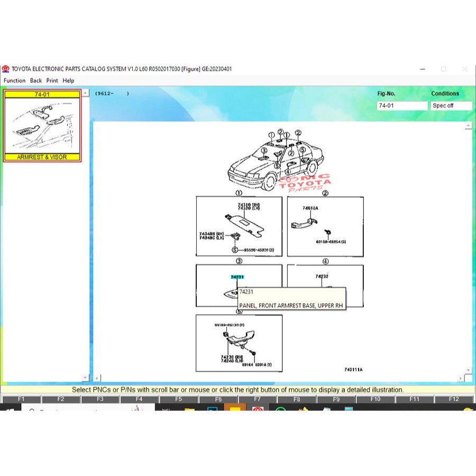This screenshot has width=476, height=476.
Task: Click the Conditions 'Spec off' field
Action: coord(451,106)
